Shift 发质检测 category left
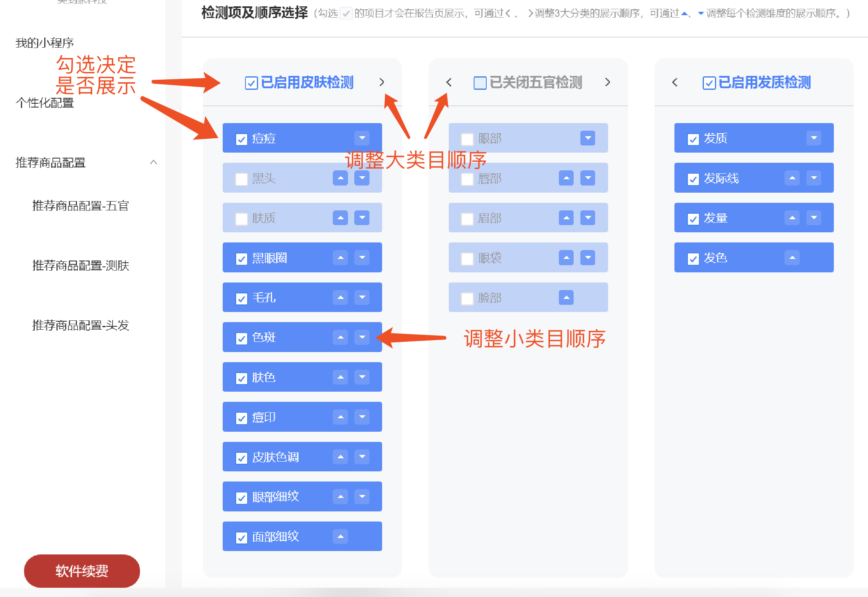 click(675, 82)
